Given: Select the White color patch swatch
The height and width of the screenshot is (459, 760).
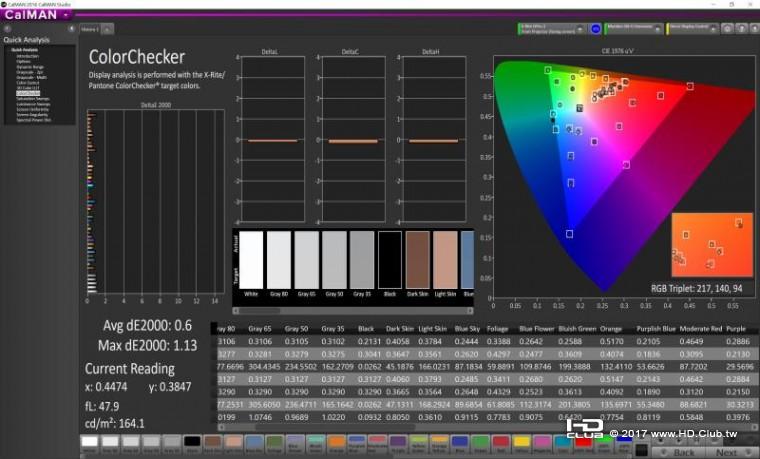Looking at the screenshot, I should click(x=90, y=442).
